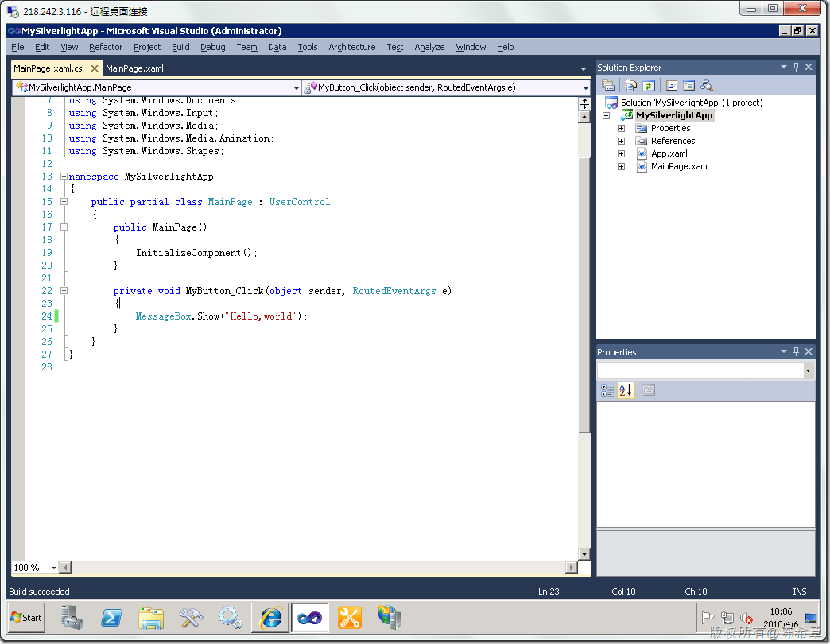
Task: Click the View Designer icon
Action: (x=688, y=85)
